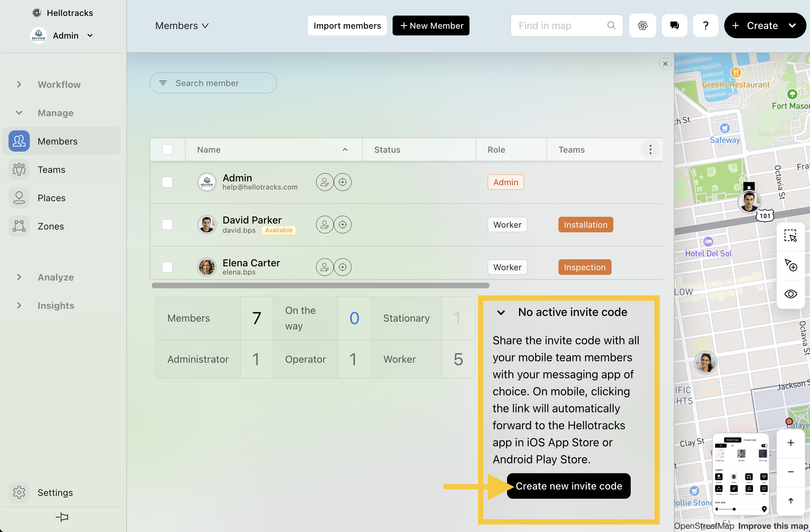
Task: Click New Member button
Action: 431,26
